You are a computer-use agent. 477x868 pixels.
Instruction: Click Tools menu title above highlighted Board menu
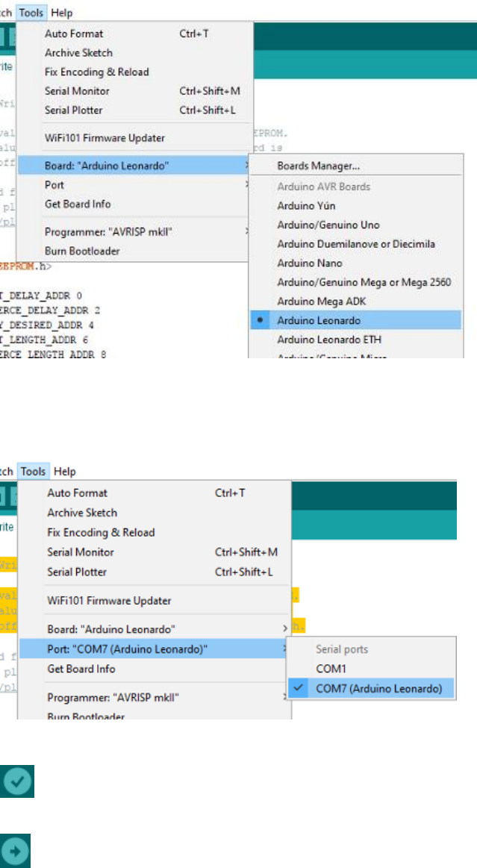point(31,12)
